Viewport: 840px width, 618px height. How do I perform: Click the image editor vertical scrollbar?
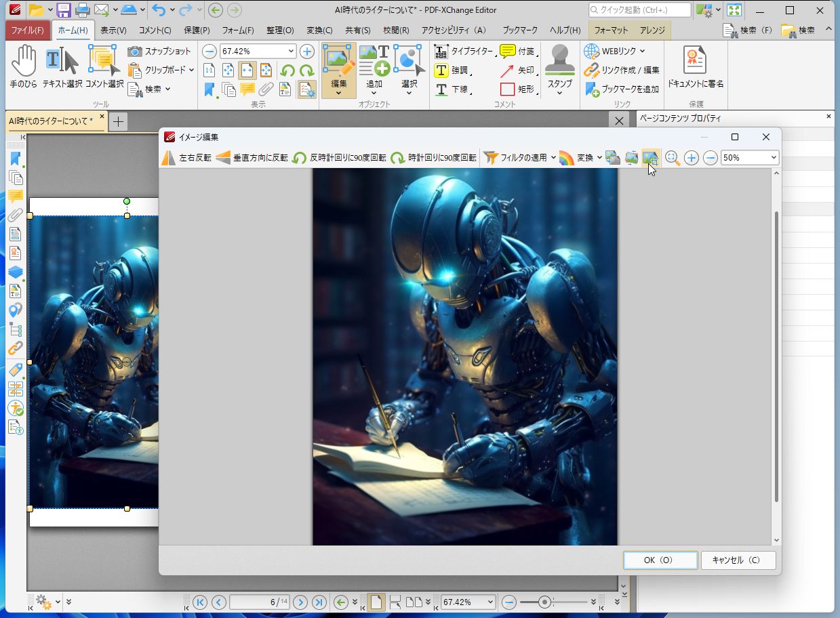coord(776,356)
